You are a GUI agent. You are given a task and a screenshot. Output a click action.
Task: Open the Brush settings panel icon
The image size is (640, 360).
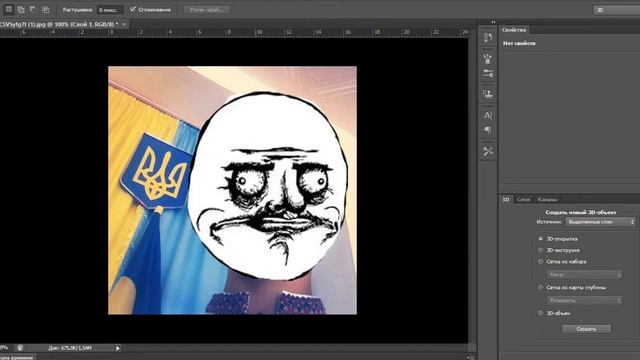(488, 73)
